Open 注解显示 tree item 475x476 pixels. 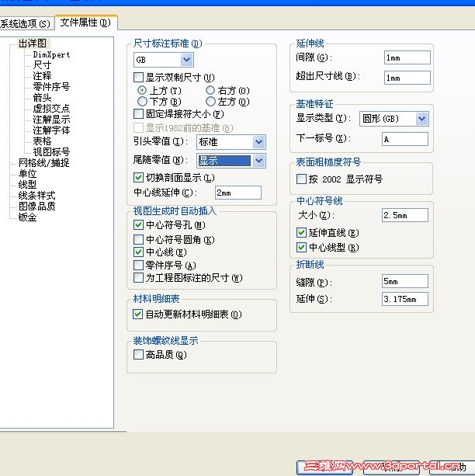pos(51,120)
